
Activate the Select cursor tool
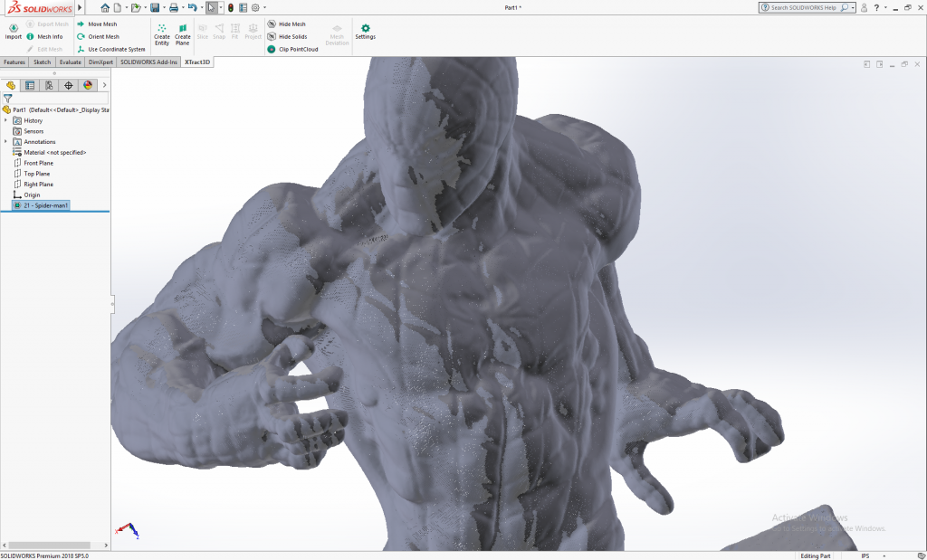pyautogui.click(x=212, y=7)
